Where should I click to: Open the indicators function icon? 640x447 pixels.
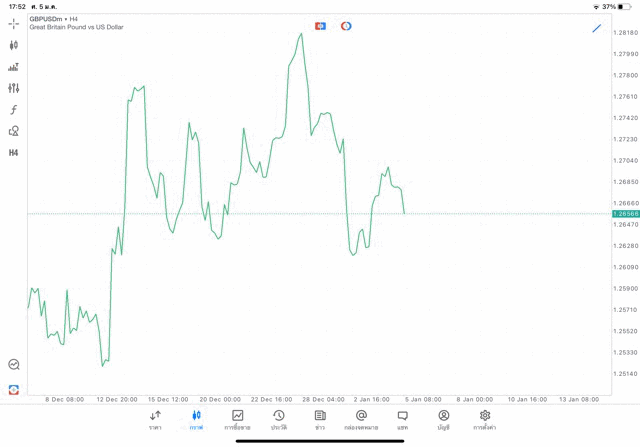click(x=14, y=110)
